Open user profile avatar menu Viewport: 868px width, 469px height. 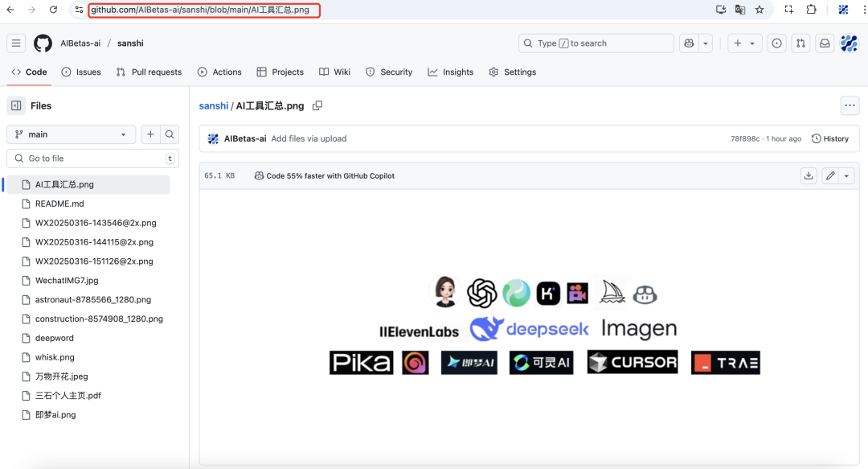(x=849, y=43)
